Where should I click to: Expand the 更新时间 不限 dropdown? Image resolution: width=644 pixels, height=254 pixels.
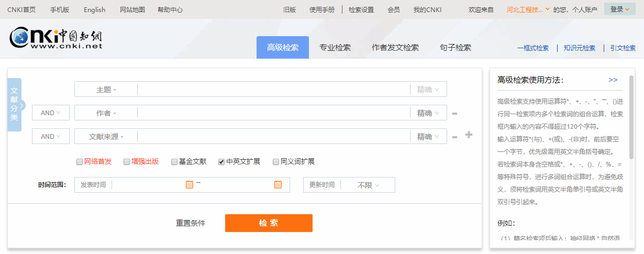tap(368, 185)
